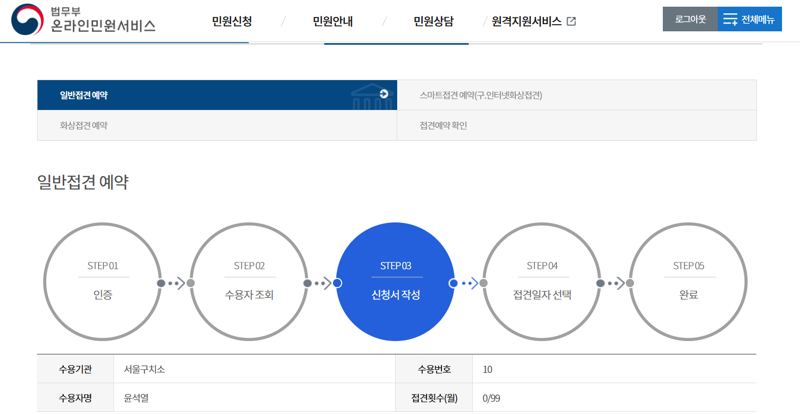Switch to the 스마트접견 예약 tab
800x414 pixels.
(x=481, y=95)
